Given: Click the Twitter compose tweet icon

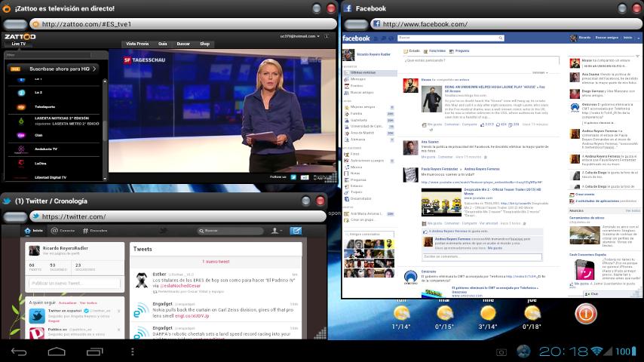Looking at the screenshot, I should (296, 231).
